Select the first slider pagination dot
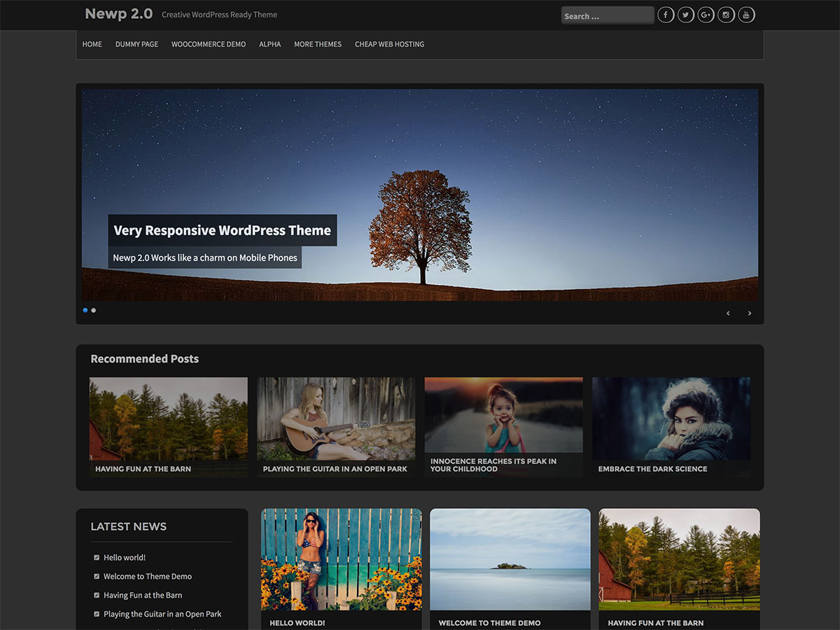The width and height of the screenshot is (840, 630). click(85, 310)
